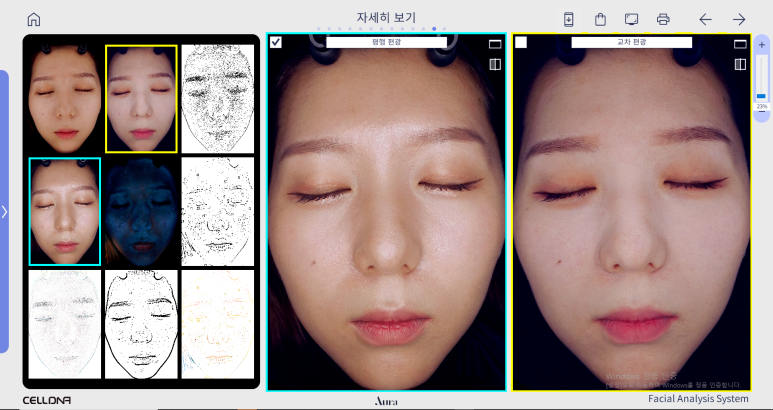
Task: Select the yellow-framed cross polarized thumbnail
Action: point(141,99)
